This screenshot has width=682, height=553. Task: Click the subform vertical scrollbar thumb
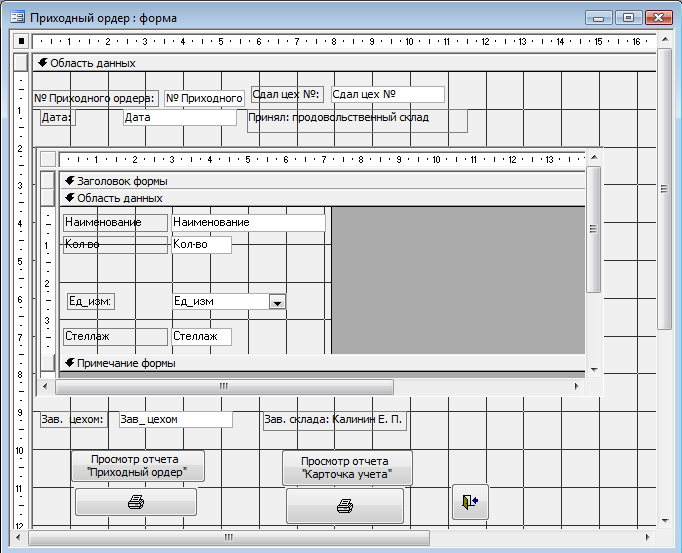(x=593, y=229)
